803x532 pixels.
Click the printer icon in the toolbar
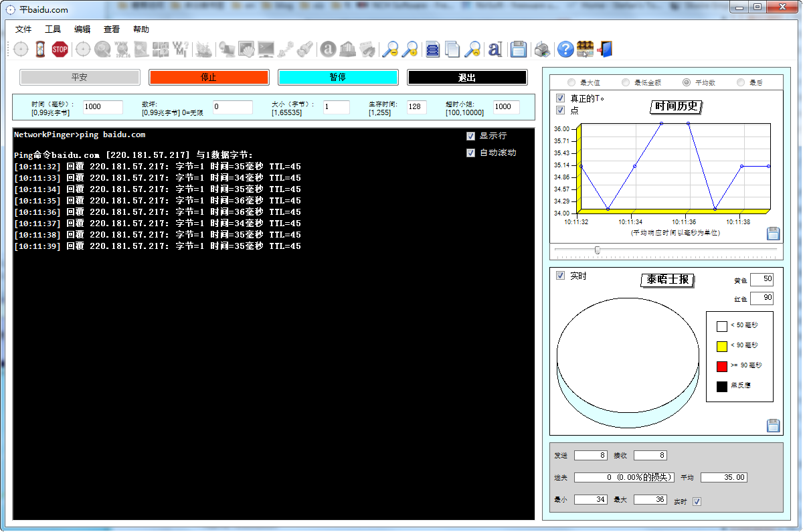click(543, 49)
